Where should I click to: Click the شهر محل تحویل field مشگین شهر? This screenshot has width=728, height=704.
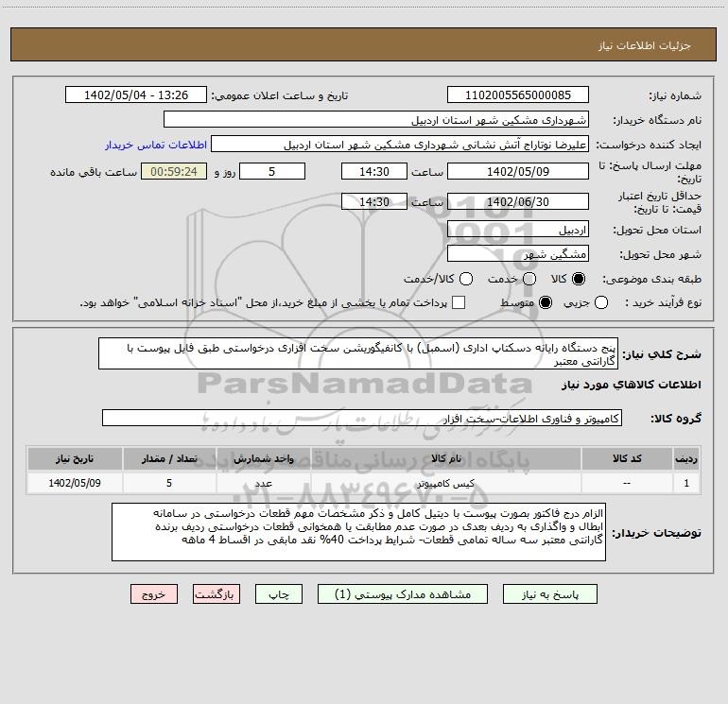(518, 254)
